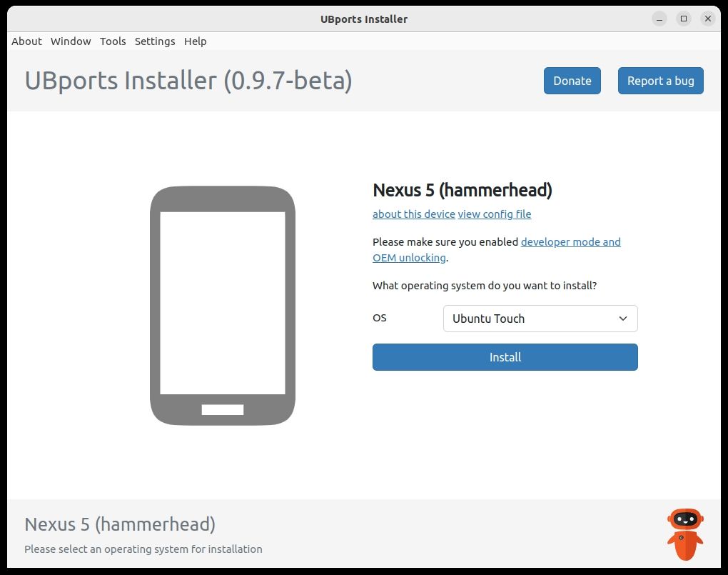Open the Tools menu
728x575 pixels.
point(112,41)
